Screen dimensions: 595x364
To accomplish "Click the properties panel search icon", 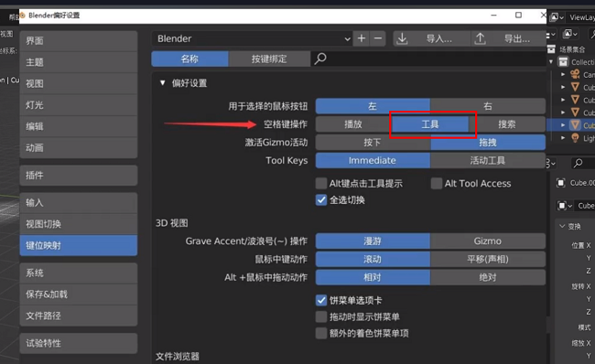I will pos(578,163).
